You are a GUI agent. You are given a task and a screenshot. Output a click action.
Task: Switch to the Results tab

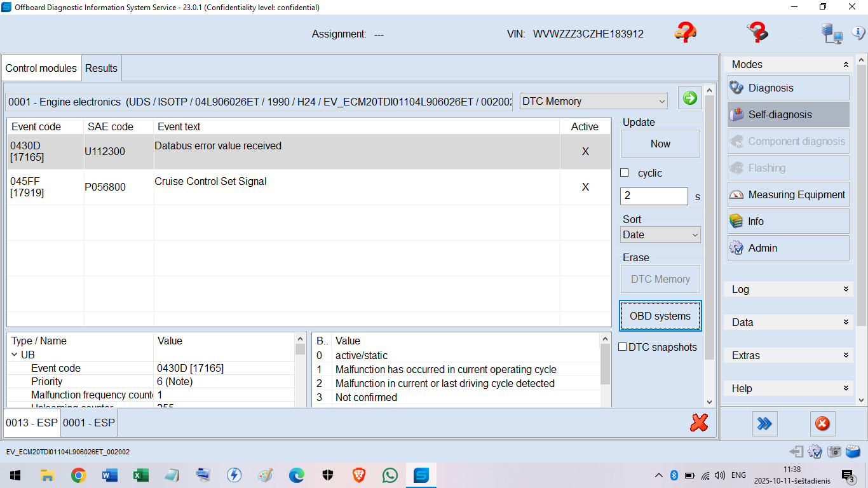(101, 68)
